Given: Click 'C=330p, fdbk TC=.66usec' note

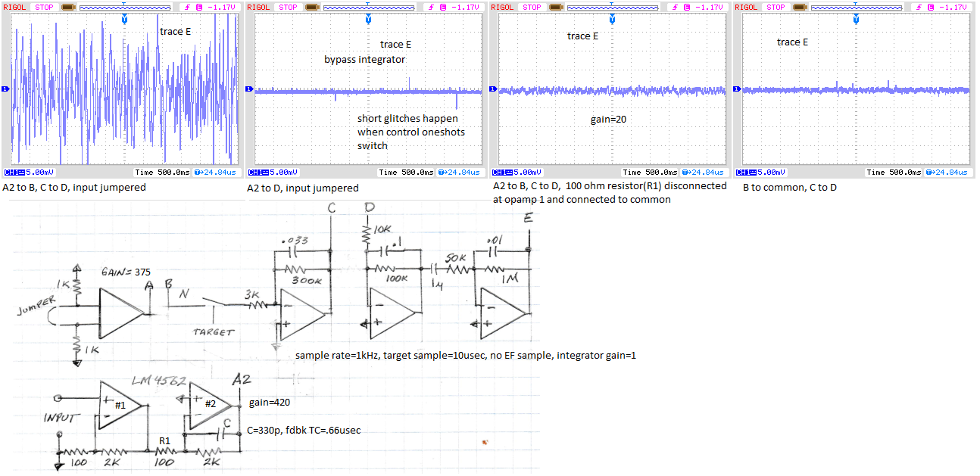Looking at the screenshot, I should coord(304,430).
